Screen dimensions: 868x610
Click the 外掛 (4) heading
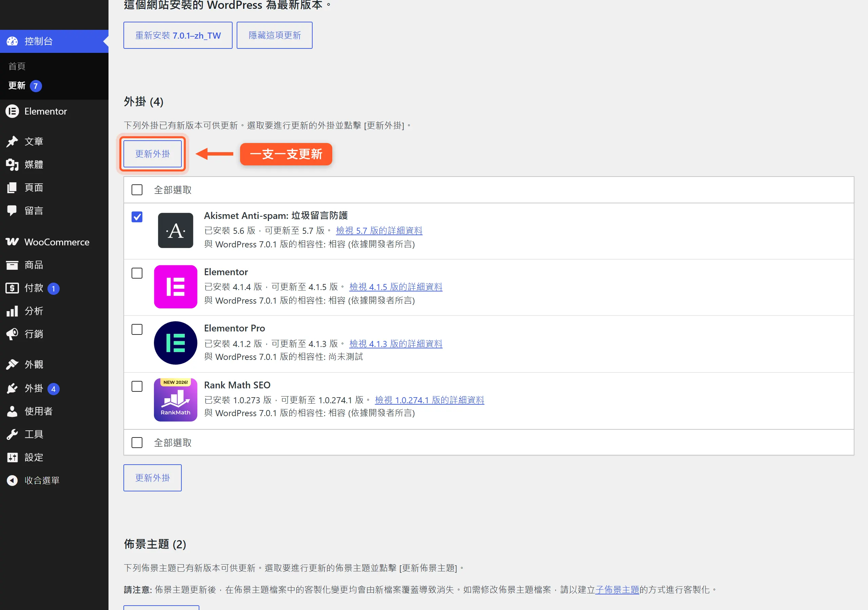click(x=144, y=101)
